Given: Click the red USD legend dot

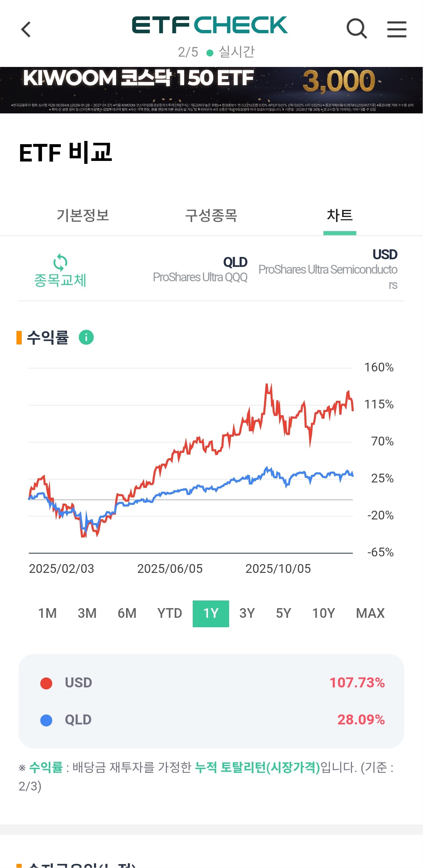Looking at the screenshot, I should [x=46, y=683].
